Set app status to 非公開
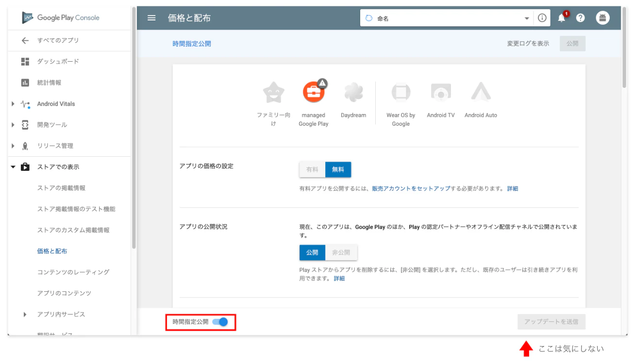The image size is (634, 364). point(341,252)
